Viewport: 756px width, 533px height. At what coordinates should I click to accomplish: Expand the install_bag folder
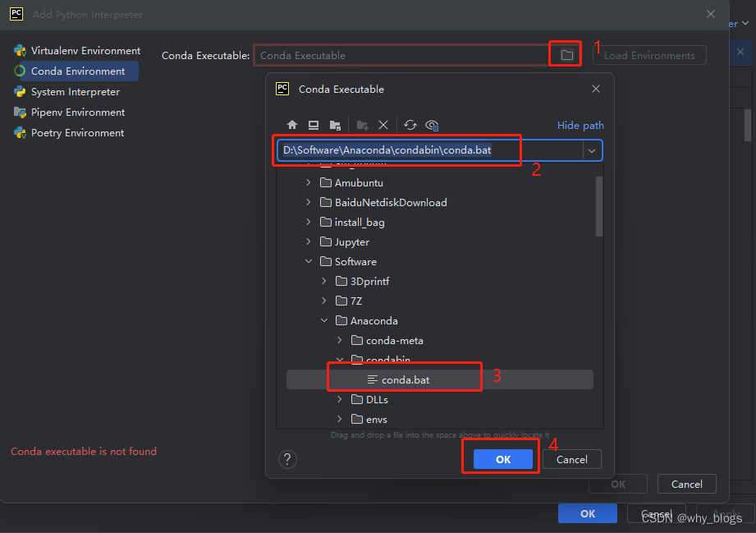point(309,222)
